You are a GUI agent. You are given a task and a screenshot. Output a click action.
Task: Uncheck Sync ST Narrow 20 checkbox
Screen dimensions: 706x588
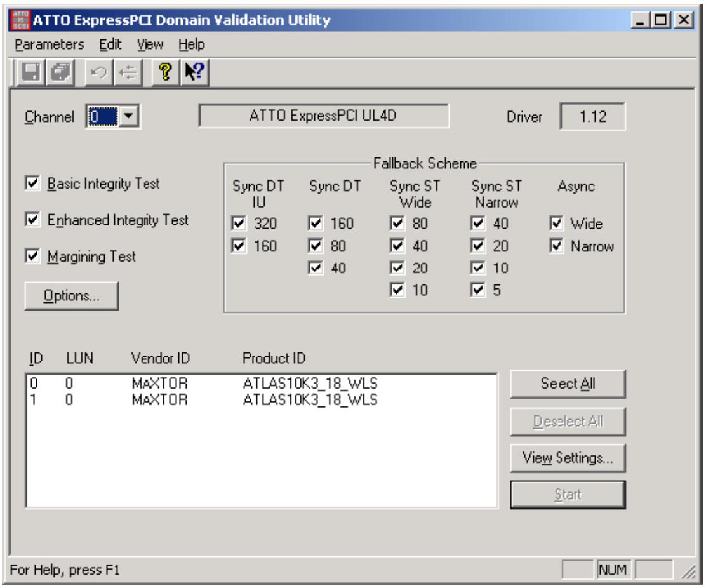coord(477,246)
